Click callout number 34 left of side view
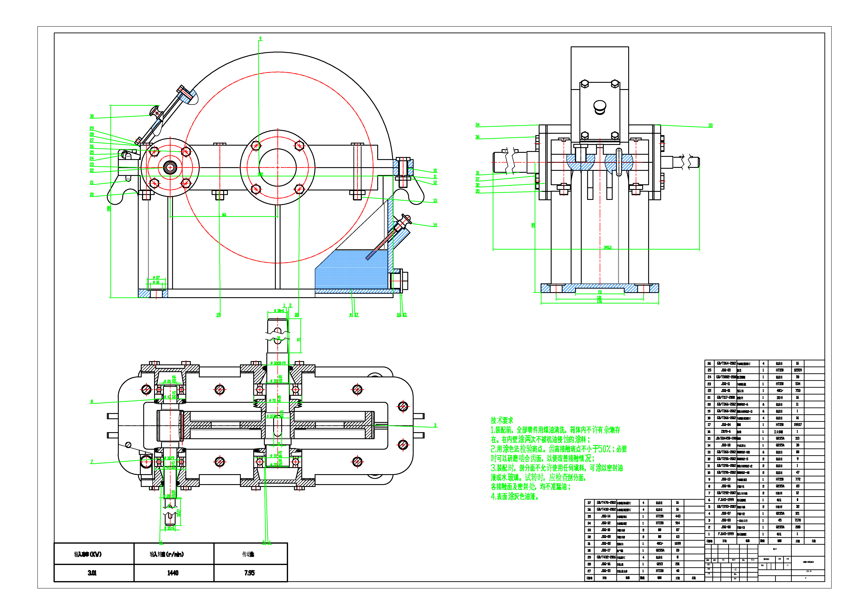Viewport: 868px width, 614px height. (x=477, y=125)
